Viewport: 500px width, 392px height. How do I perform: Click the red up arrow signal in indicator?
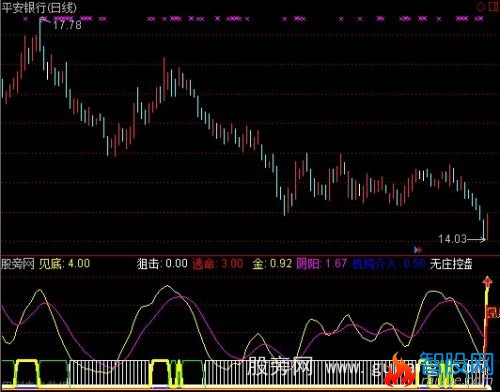(487, 282)
